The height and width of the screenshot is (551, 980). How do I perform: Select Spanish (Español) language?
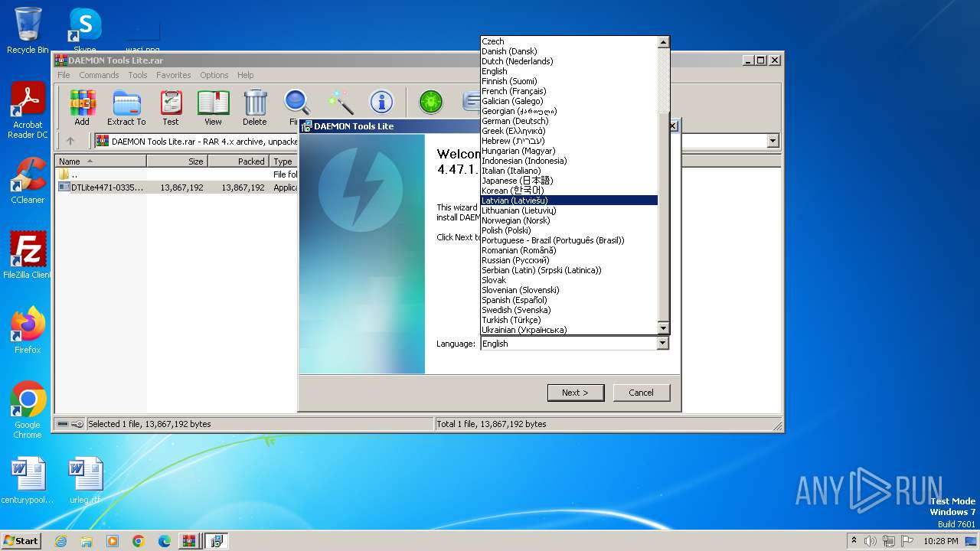point(569,300)
